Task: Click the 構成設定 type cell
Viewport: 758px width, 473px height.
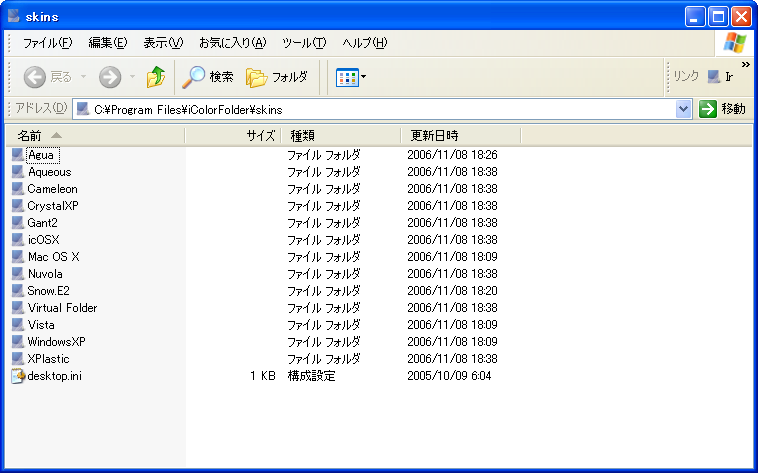Action: [x=311, y=376]
